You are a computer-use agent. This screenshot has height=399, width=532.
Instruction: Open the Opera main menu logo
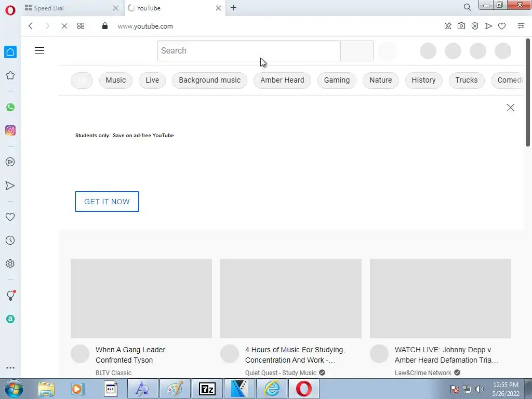[x=10, y=10]
